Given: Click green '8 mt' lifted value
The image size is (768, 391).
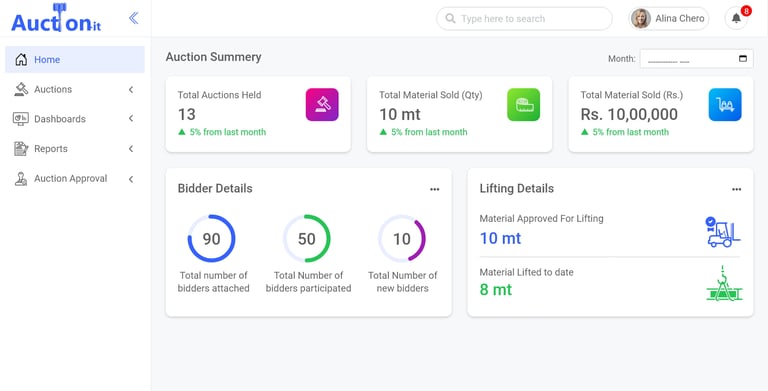Looking at the screenshot, I should pyautogui.click(x=496, y=290).
